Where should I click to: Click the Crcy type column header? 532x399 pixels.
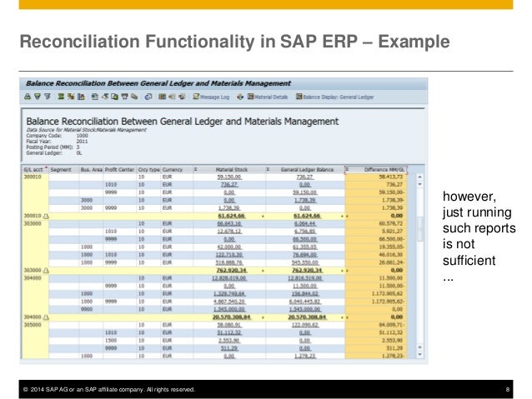pyautogui.click(x=148, y=169)
